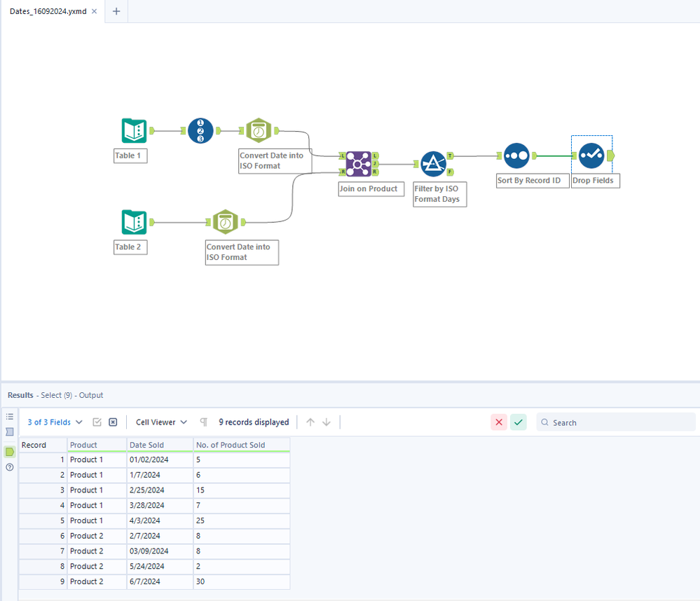The width and height of the screenshot is (700, 601).
Task: Show the output anchor data view icon
Action: [x=10, y=452]
